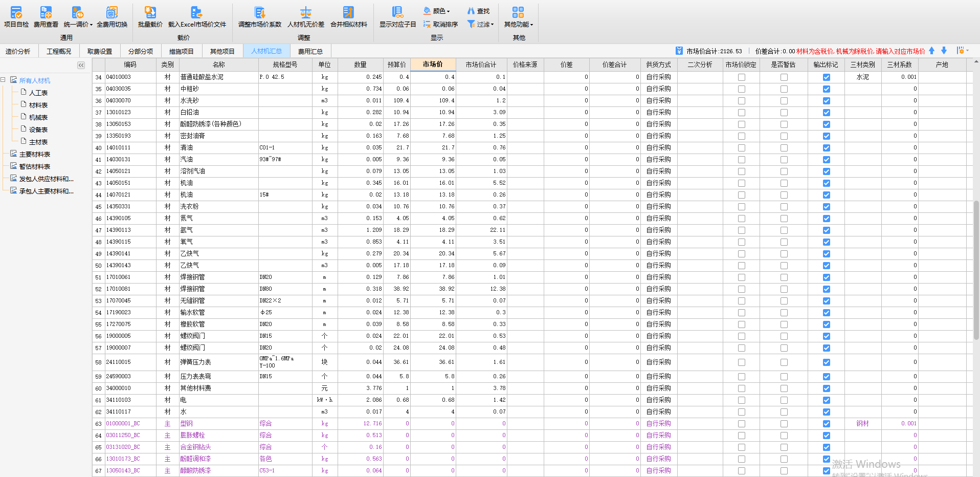
Task: Open the 统一调价 dropdown arrow
Action: [91, 25]
